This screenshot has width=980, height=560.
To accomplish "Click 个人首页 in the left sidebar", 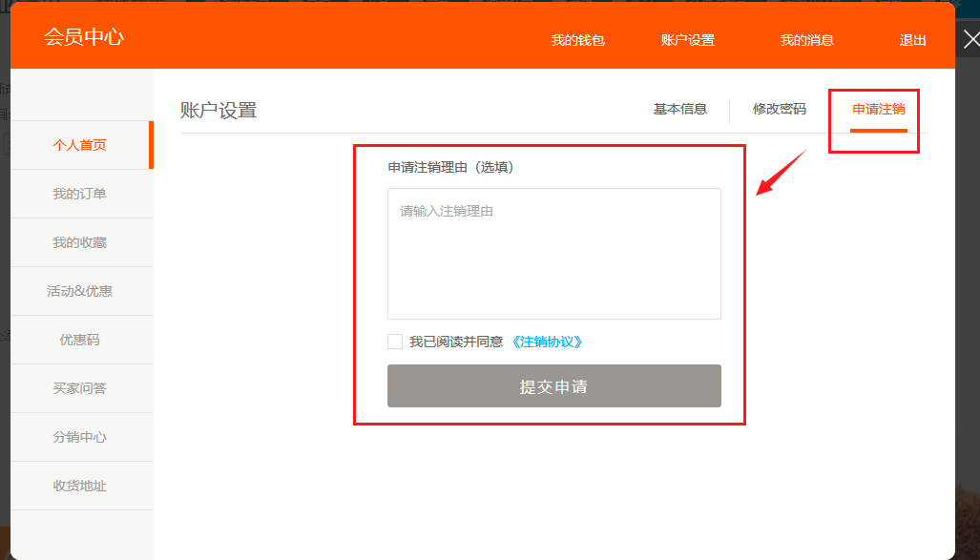I will (x=79, y=145).
